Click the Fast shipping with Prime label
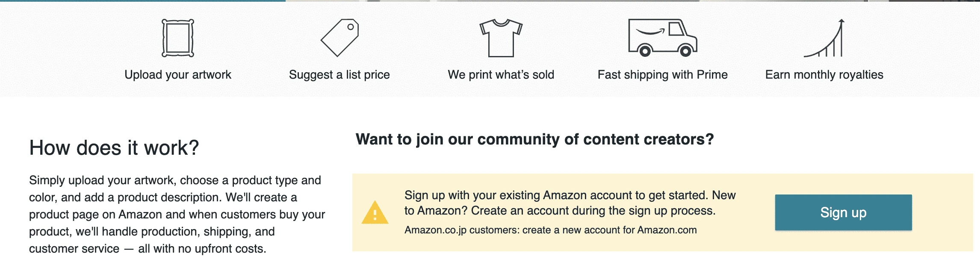The image size is (980, 271). 662,75
